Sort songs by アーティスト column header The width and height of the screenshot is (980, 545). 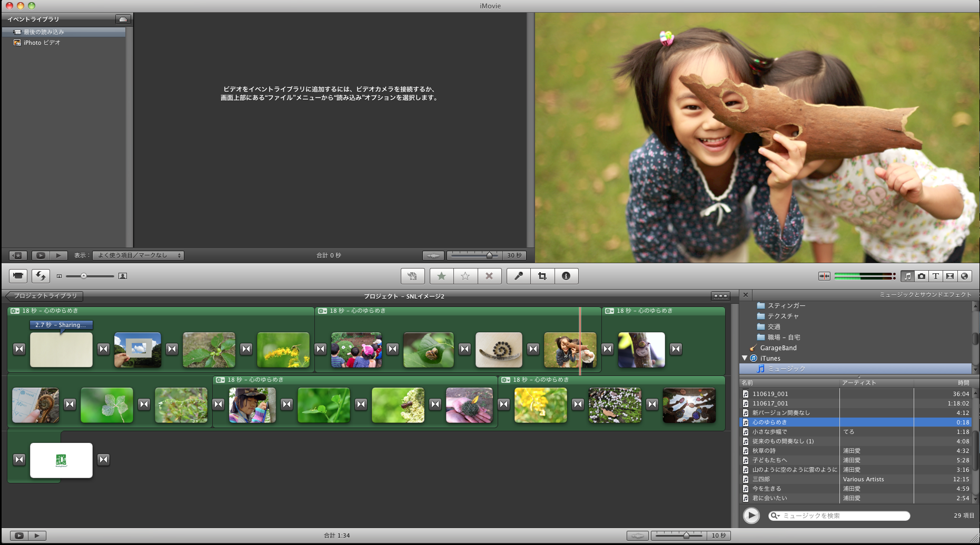[876, 383]
